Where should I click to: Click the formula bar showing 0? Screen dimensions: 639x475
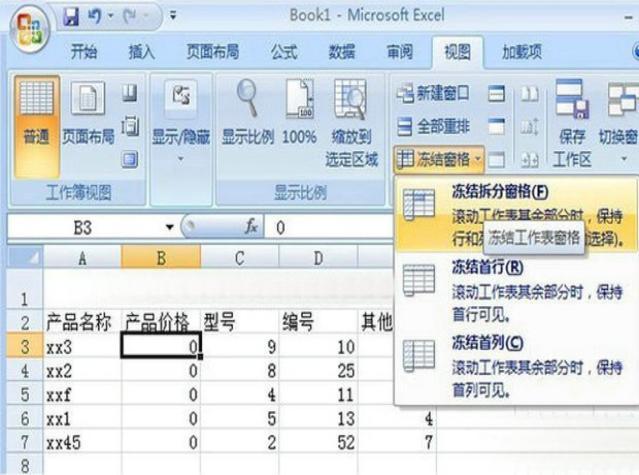click(329, 227)
